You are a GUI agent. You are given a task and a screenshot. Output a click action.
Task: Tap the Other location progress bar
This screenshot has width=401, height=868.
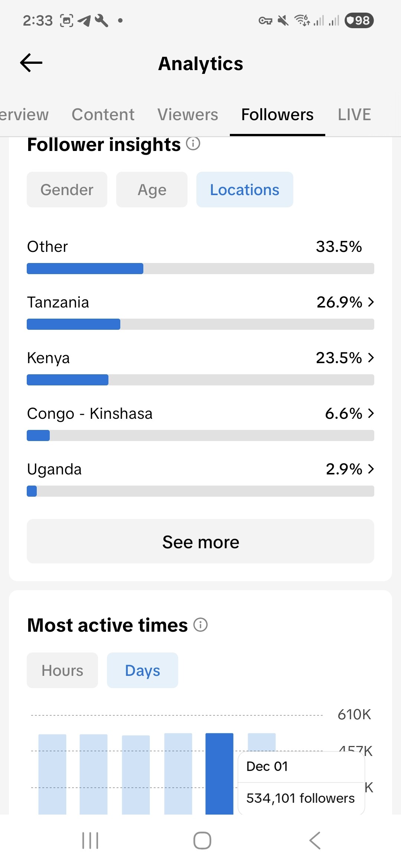coord(200,269)
